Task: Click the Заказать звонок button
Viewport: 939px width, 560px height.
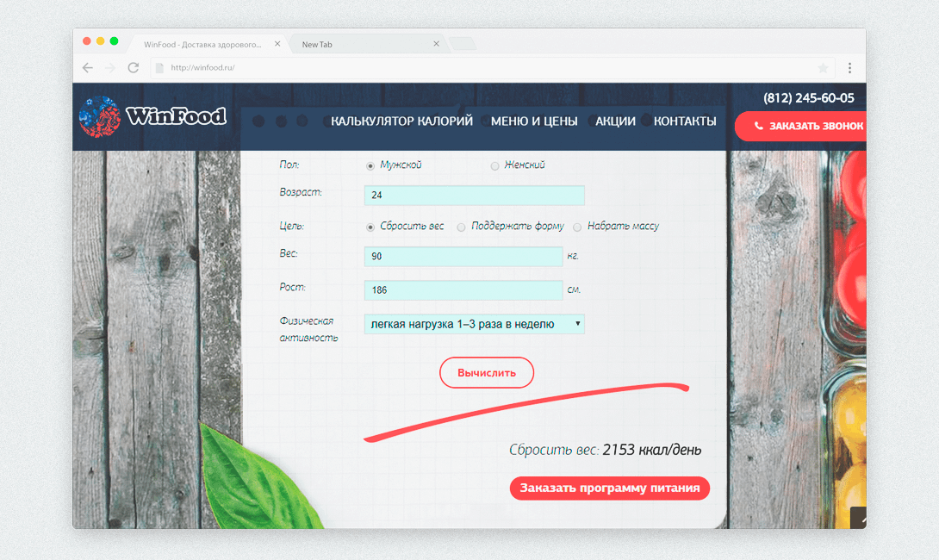Action: click(x=801, y=126)
